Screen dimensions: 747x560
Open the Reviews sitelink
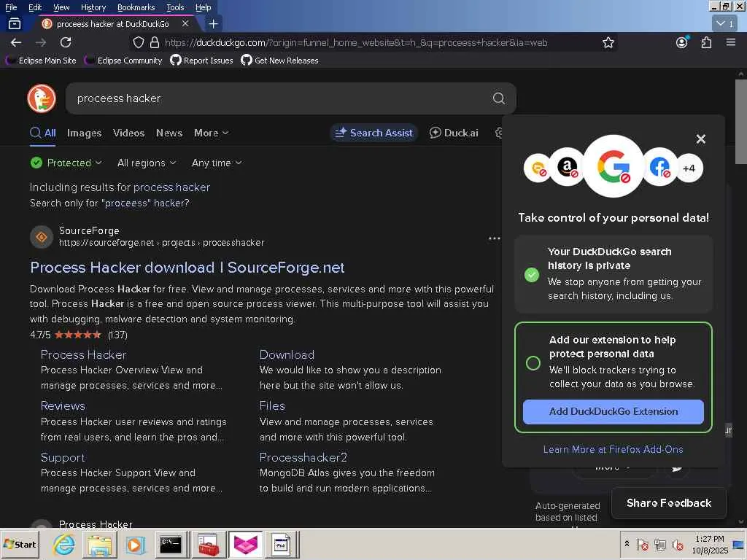pos(63,405)
